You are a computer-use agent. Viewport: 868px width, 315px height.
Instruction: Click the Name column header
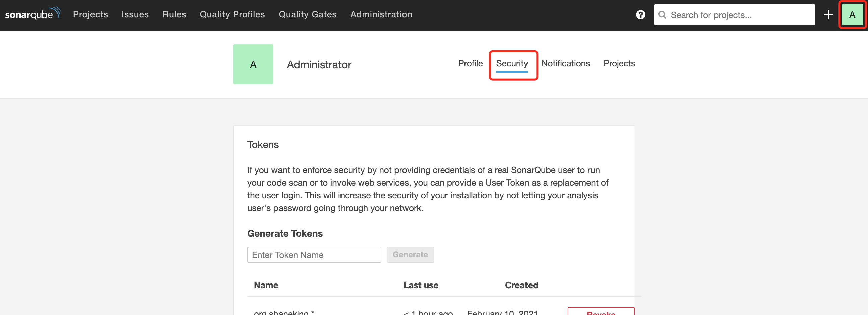(x=266, y=286)
